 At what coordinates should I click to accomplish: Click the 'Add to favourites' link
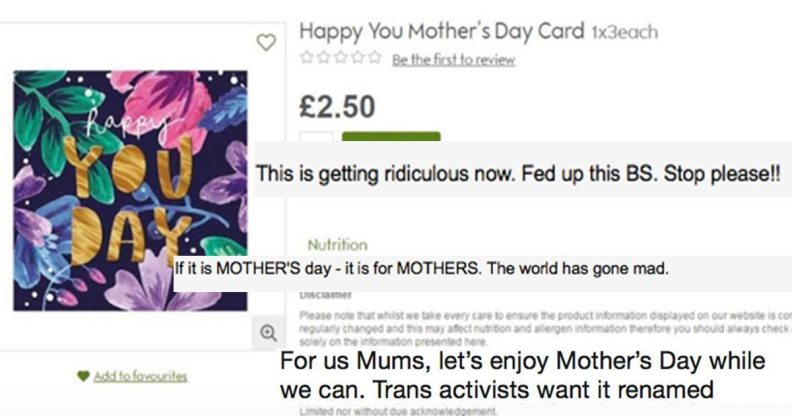(140, 376)
